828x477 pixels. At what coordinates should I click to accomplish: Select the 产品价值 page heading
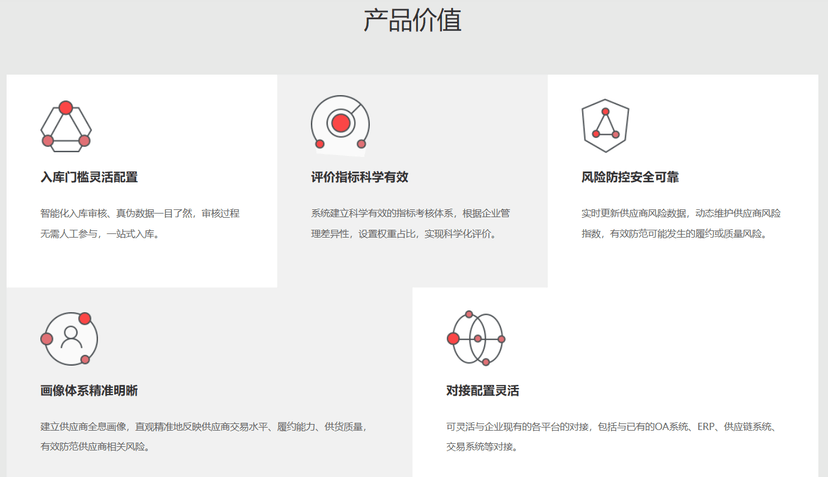click(412, 20)
